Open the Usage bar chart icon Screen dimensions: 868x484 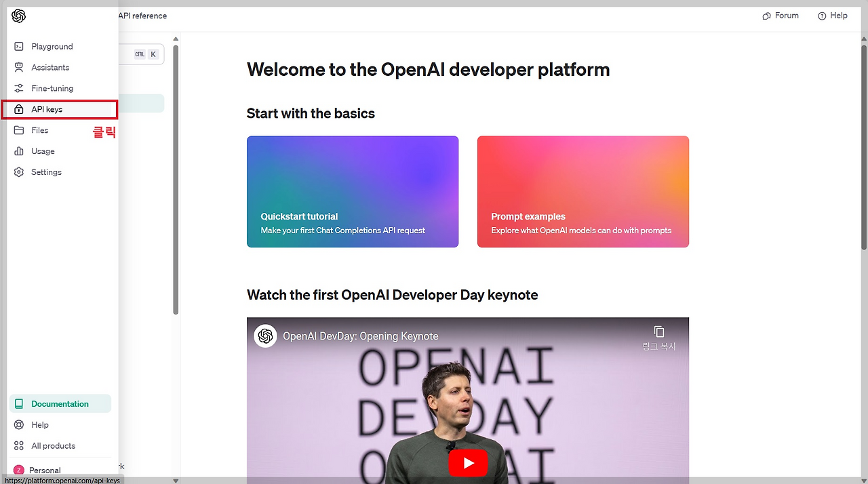coord(19,151)
